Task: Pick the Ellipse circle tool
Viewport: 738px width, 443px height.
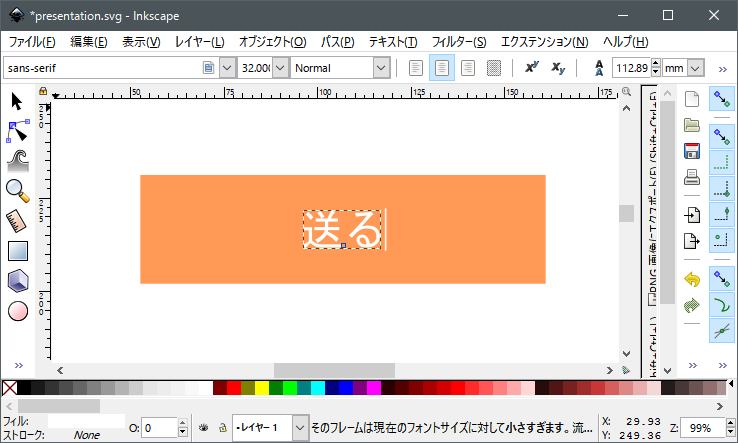Action: (18, 311)
